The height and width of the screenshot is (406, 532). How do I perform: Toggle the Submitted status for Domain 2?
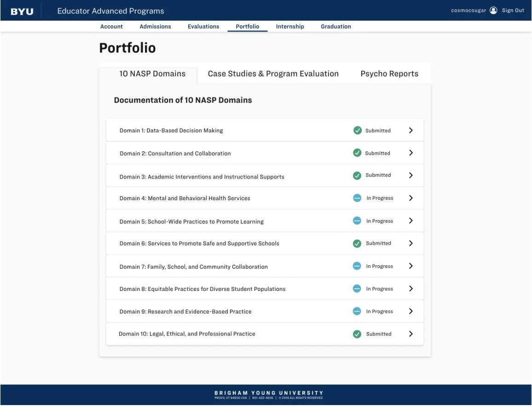tap(357, 152)
